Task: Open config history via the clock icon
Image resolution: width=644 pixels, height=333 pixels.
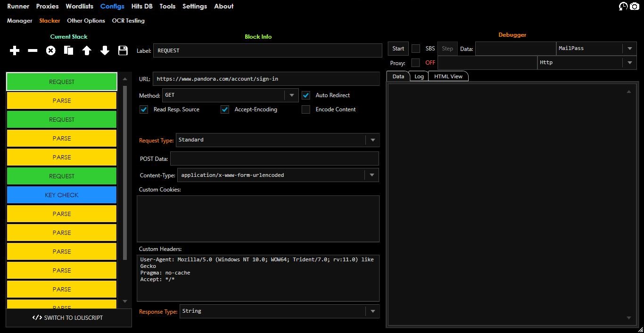Action: (623, 7)
